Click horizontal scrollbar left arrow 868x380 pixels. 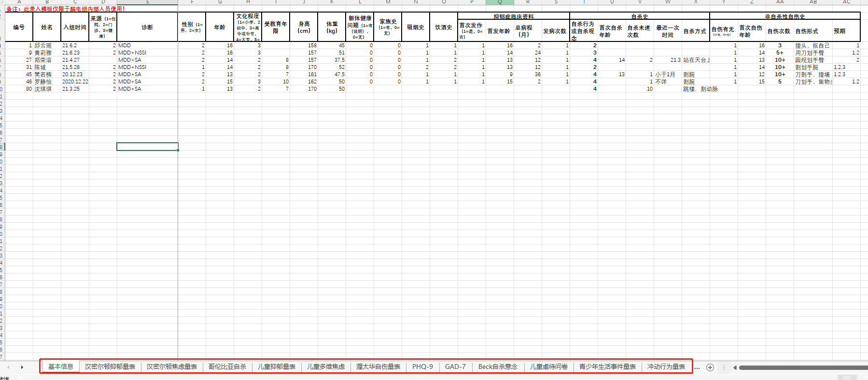(x=735, y=367)
